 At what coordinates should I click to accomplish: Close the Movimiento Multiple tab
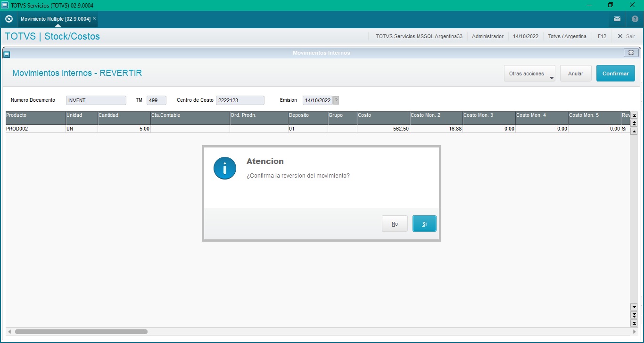pyautogui.click(x=94, y=18)
